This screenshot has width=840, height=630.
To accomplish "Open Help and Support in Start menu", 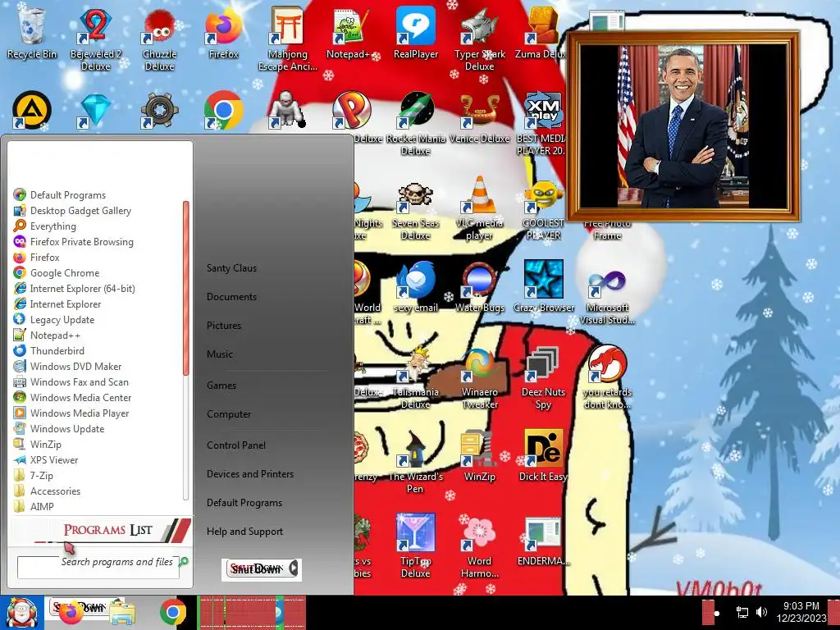I will coord(244,532).
